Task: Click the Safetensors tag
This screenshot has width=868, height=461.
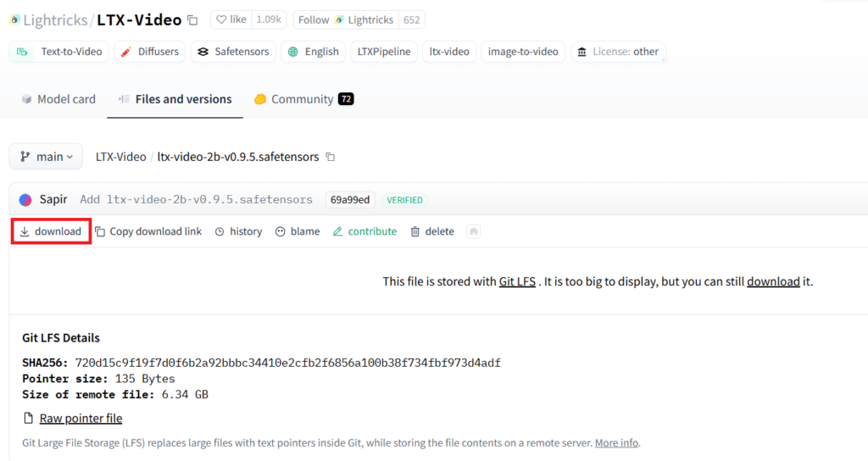Action: pyautogui.click(x=232, y=52)
